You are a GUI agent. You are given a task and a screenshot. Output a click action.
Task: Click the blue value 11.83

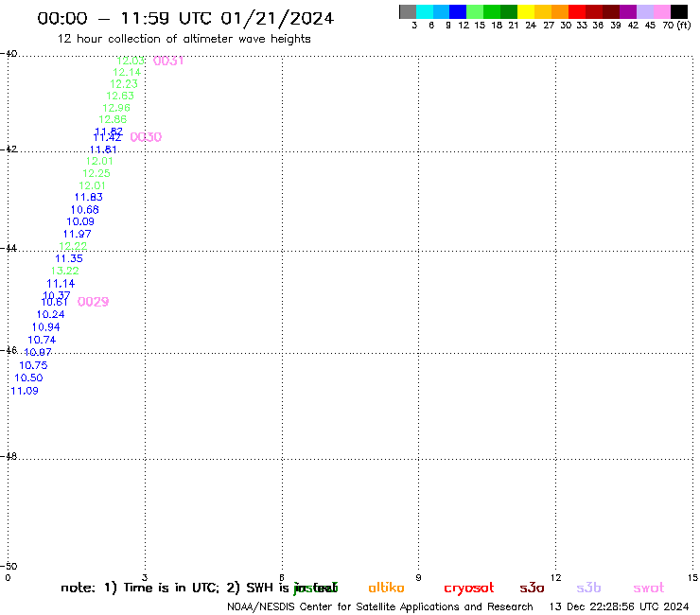pos(88,198)
